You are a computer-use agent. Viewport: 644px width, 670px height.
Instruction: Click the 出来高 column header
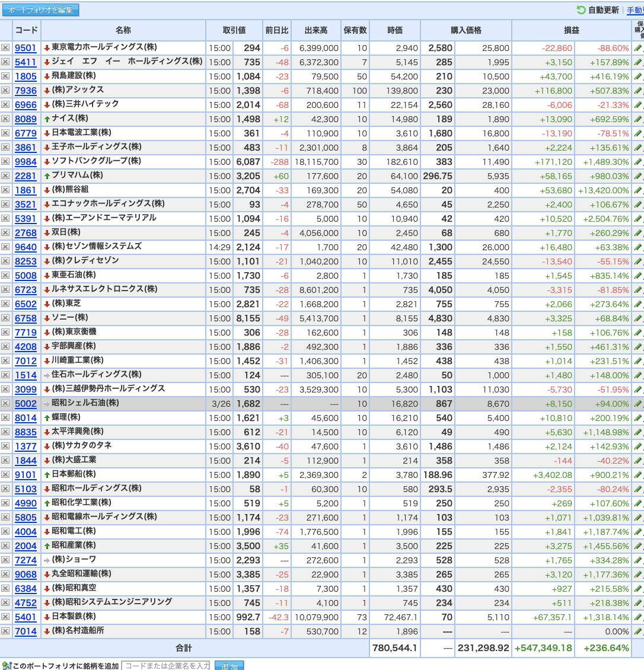click(316, 30)
